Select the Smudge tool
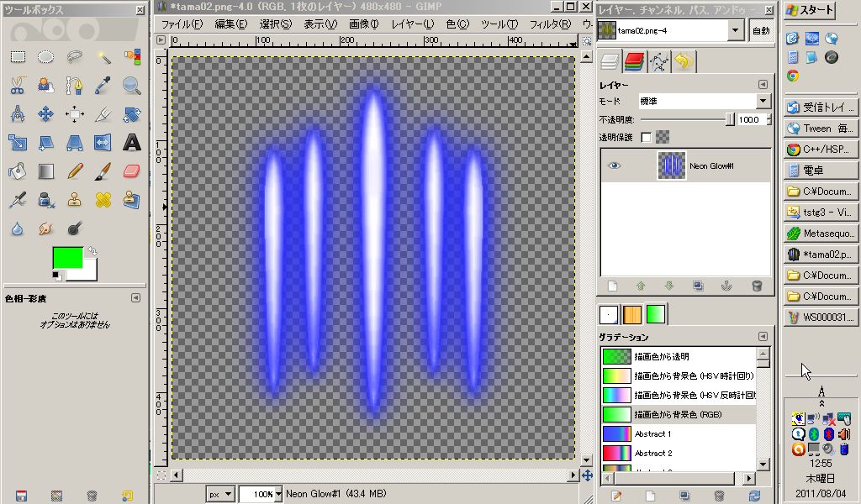 45,228
